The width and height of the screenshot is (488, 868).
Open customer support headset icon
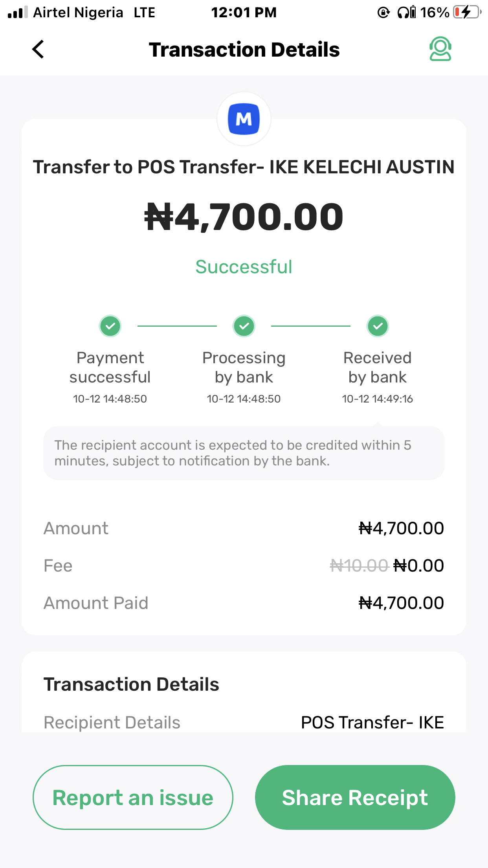440,49
